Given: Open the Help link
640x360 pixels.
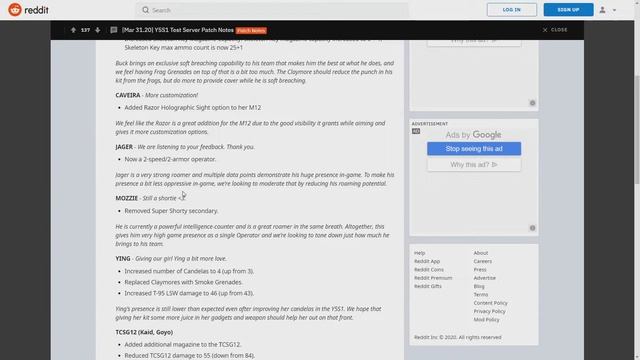Looking at the screenshot, I should click(x=419, y=253).
